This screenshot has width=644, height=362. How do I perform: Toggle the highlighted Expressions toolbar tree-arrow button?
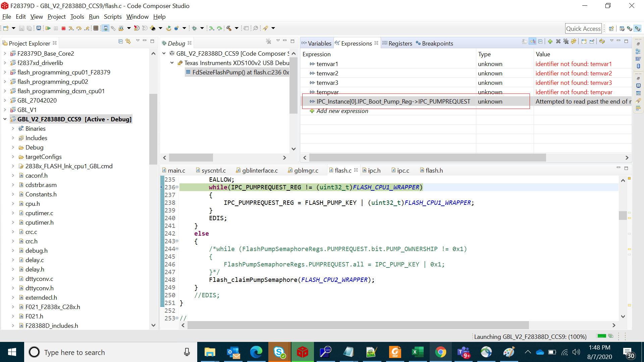click(533, 42)
